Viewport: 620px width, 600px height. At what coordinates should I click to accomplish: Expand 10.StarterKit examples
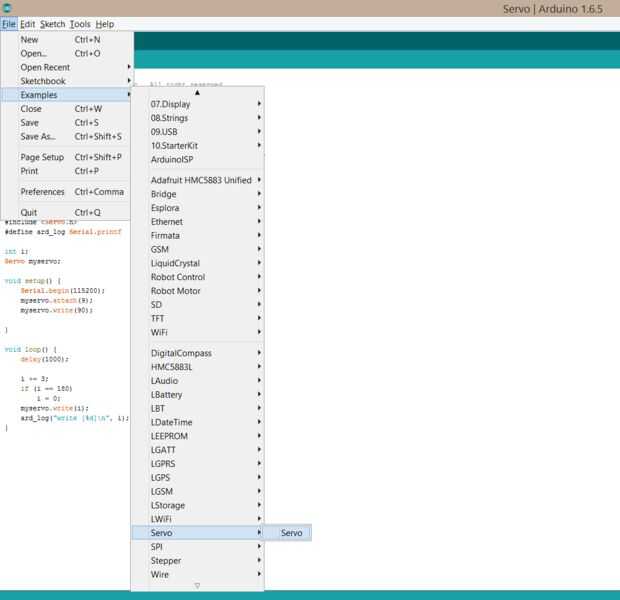click(x=198, y=146)
